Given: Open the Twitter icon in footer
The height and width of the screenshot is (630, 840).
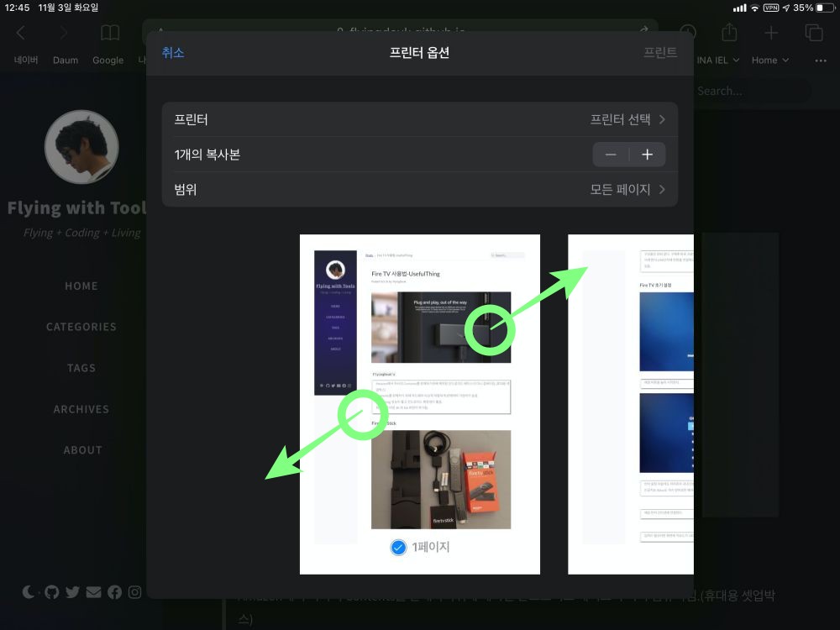Looking at the screenshot, I should tap(72, 591).
